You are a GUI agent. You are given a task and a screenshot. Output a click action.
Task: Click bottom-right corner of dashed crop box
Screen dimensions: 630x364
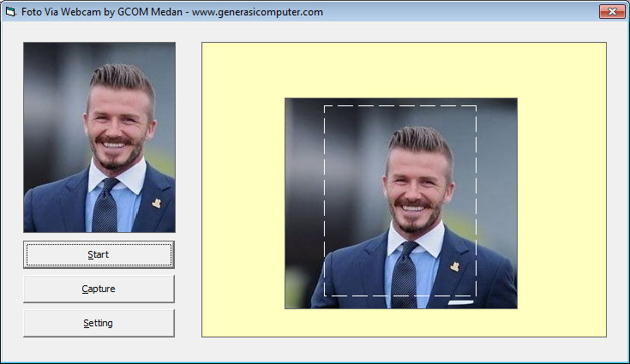click(476, 295)
